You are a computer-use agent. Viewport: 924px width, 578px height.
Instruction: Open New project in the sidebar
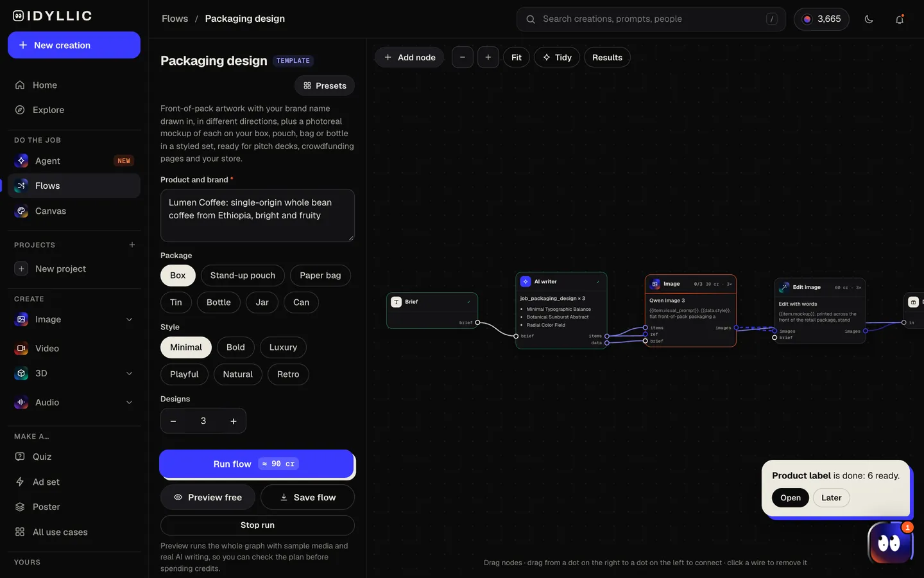[x=74, y=268]
